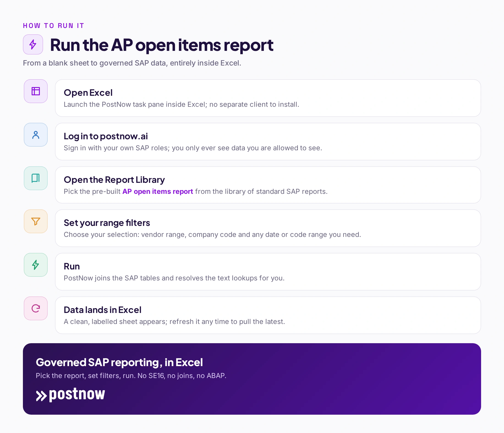Click the subtitle 'From a blank sheet to governed SAP data'
504x433 pixels.
[x=132, y=63]
